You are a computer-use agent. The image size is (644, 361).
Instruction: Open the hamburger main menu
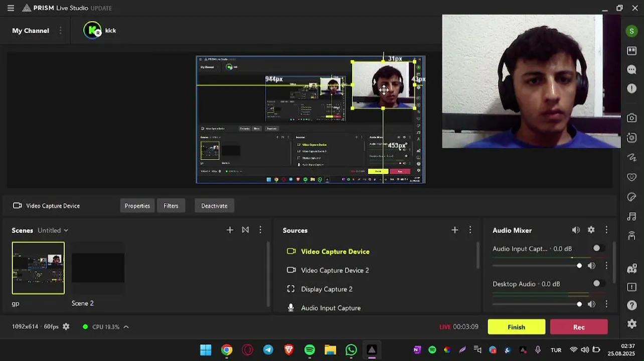pos(11,8)
